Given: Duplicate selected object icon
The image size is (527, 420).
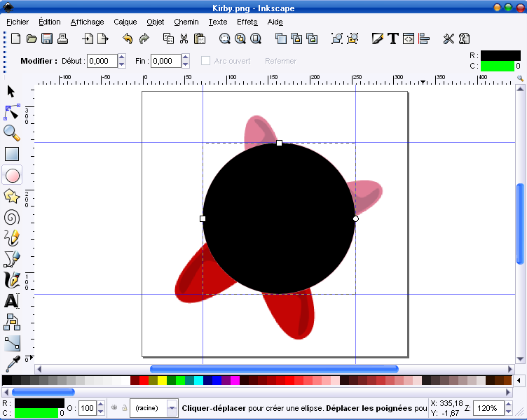Looking at the screenshot, I should pyautogui.click(x=280, y=38).
